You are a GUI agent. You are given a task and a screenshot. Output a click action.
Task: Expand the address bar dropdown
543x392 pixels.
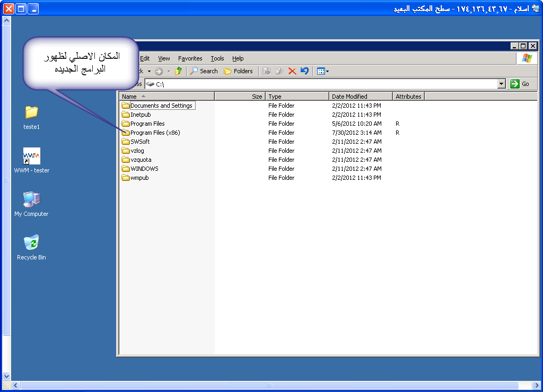coord(501,84)
